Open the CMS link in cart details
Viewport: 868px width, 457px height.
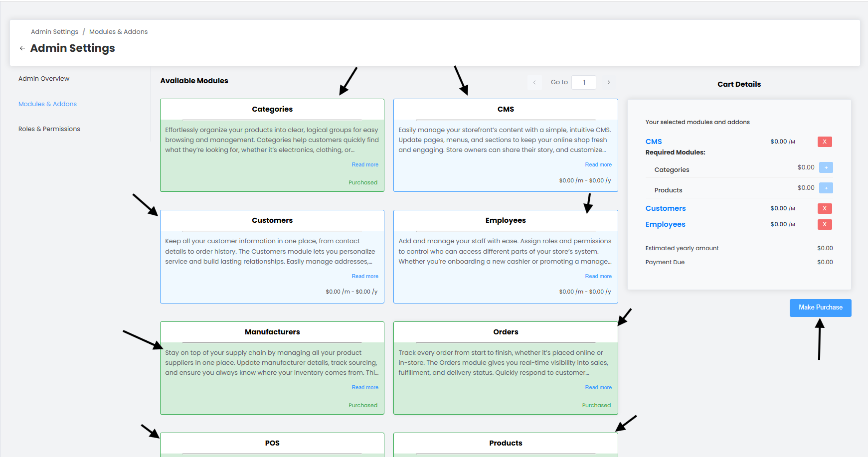[653, 142]
